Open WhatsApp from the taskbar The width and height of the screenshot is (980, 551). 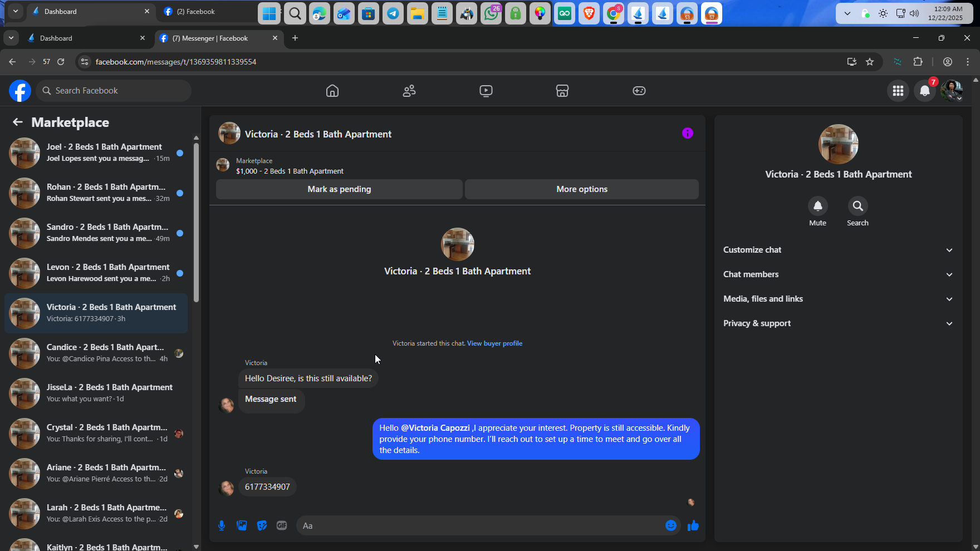[491, 13]
